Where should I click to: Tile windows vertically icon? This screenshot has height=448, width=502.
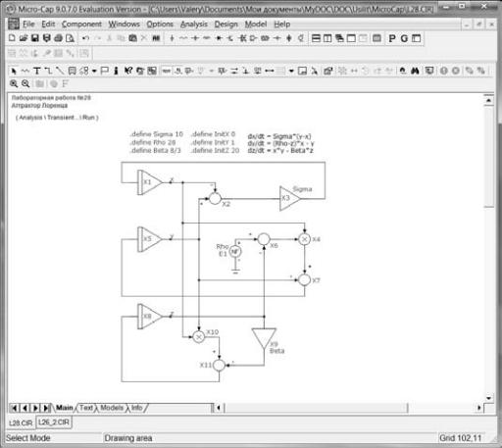(327, 38)
